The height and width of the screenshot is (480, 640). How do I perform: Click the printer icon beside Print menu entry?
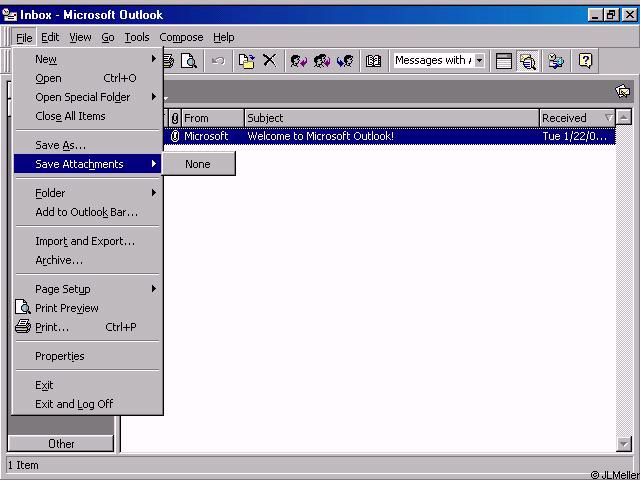pos(23,327)
